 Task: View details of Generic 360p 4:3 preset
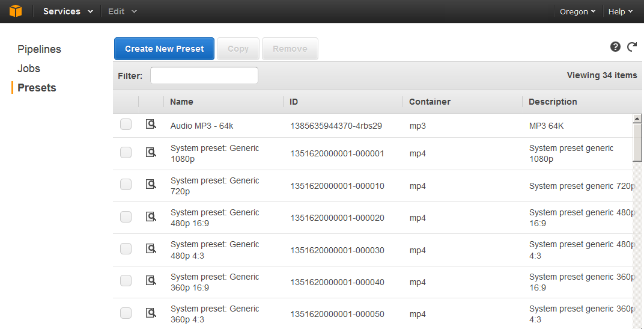point(151,313)
